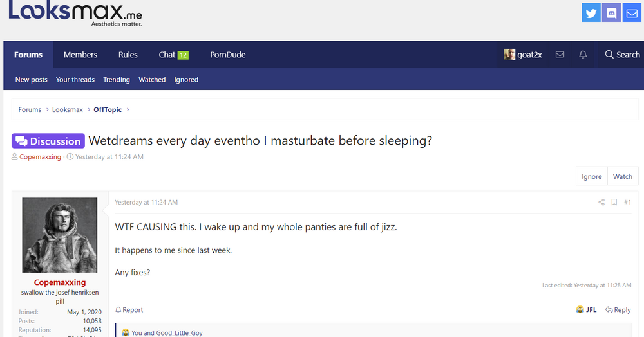Switch to the Members tab
Image resolution: width=644 pixels, height=337 pixels.
tap(80, 55)
